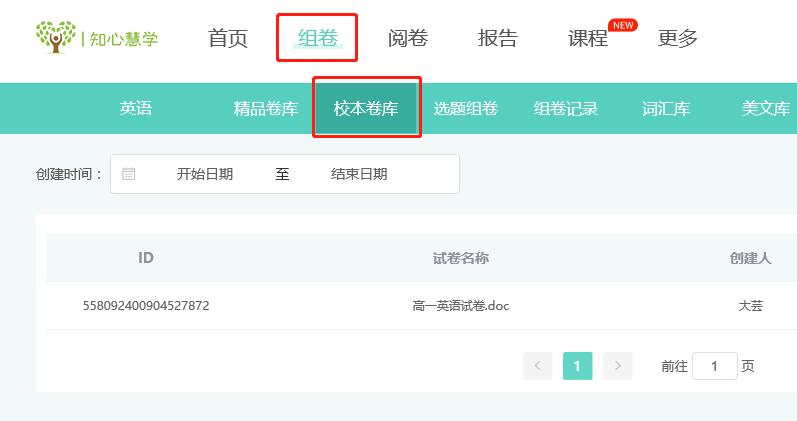The height and width of the screenshot is (421, 797).
Task: Go to previous page arrow
Action: point(538,366)
